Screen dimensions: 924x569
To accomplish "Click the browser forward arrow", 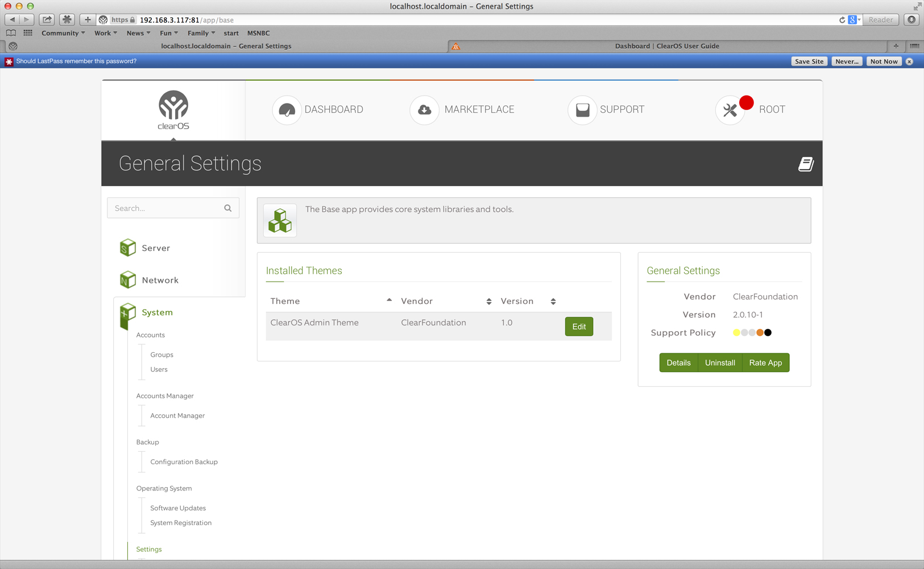I will click(26, 19).
